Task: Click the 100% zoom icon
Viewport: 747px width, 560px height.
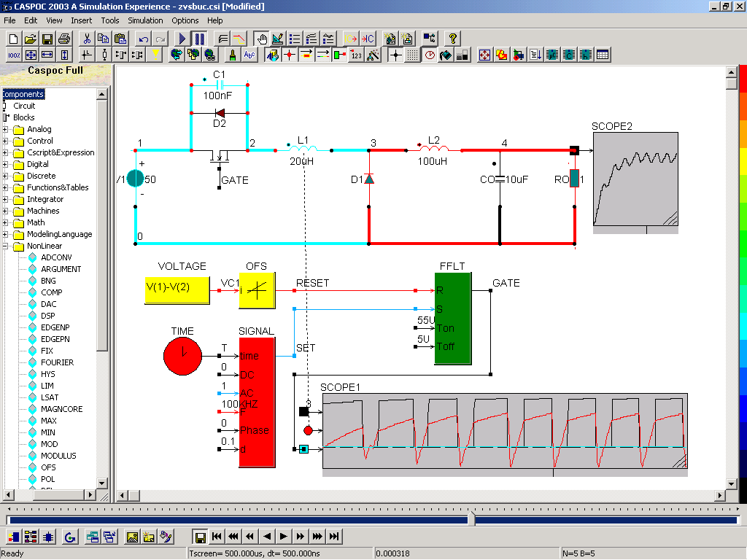Action: click(x=14, y=55)
